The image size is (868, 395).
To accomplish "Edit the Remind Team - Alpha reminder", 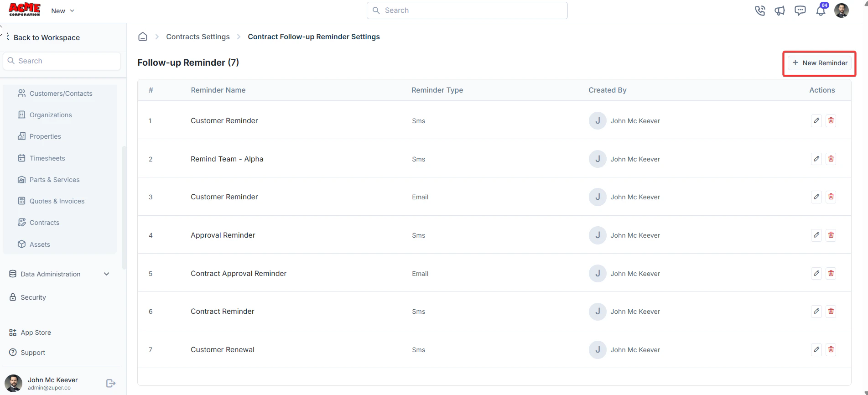I will pos(816,159).
